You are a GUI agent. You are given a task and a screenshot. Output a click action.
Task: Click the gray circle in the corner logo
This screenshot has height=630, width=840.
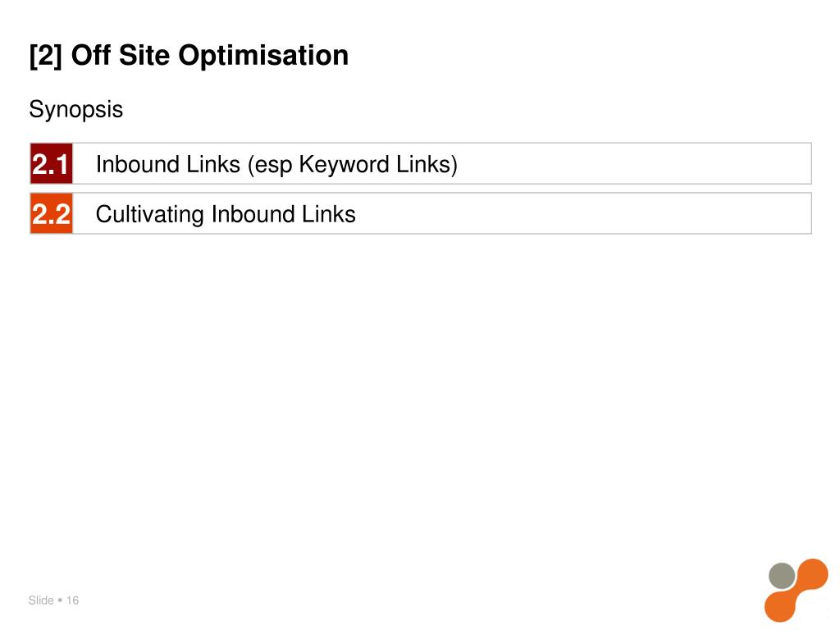[782, 576]
